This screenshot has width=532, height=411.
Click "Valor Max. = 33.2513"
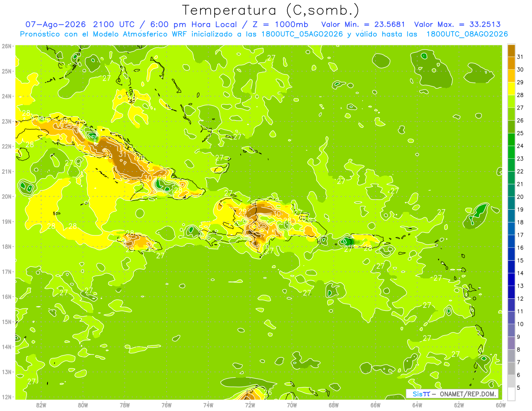458,24
